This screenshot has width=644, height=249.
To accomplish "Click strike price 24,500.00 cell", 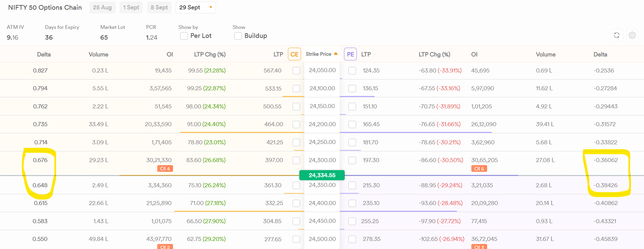I will (x=322, y=239).
